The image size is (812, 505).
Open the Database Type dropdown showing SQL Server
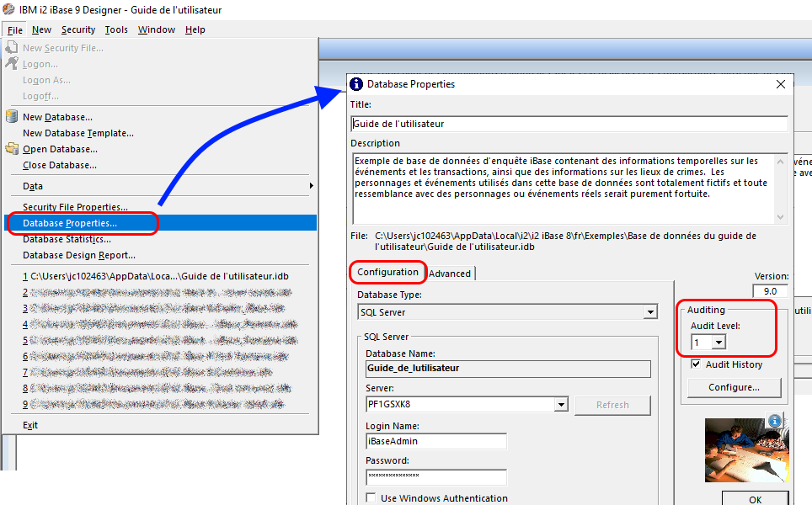point(649,311)
